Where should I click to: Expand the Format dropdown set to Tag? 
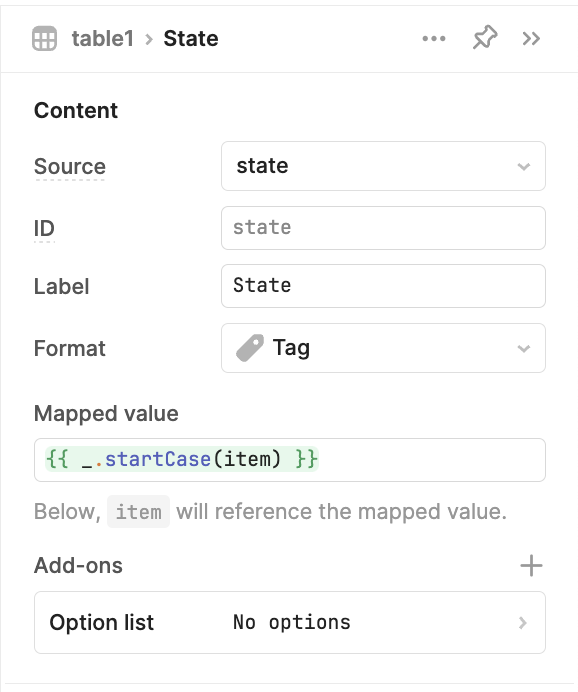click(383, 348)
